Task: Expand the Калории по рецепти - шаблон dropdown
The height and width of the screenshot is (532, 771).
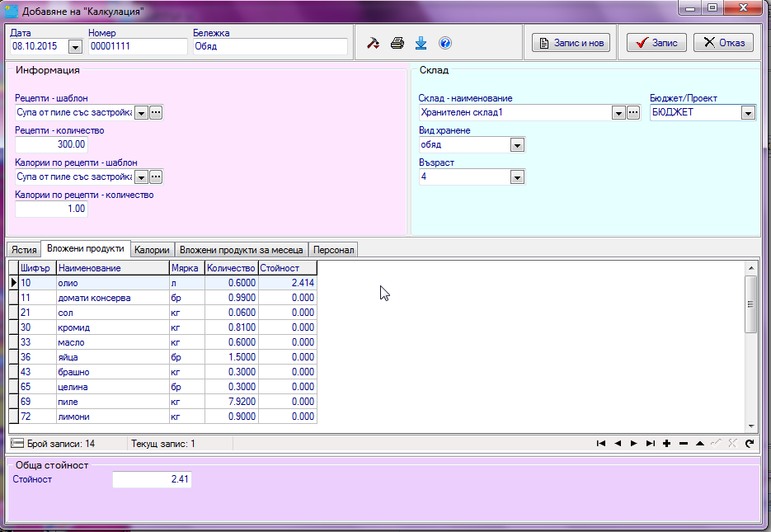Action: (141, 177)
